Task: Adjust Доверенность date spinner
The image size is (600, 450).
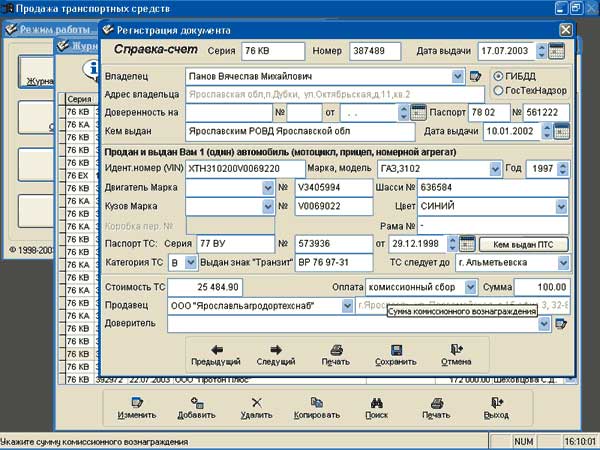Action: click(404, 112)
